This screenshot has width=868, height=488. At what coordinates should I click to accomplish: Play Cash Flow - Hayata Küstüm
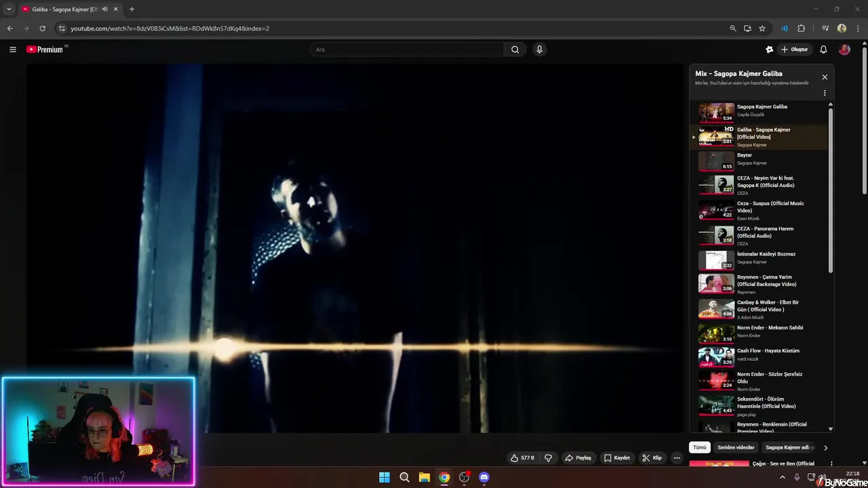[759, 356]
